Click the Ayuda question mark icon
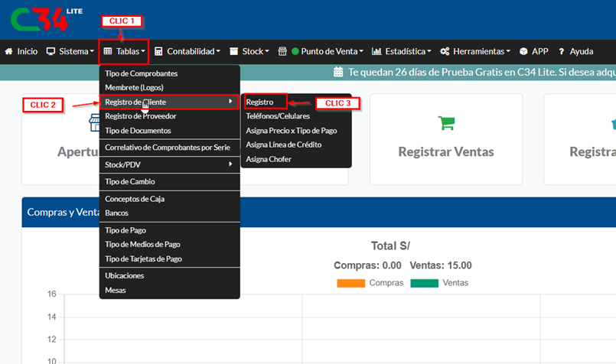Viewport: 616px width, 364px height. point(561,51)
